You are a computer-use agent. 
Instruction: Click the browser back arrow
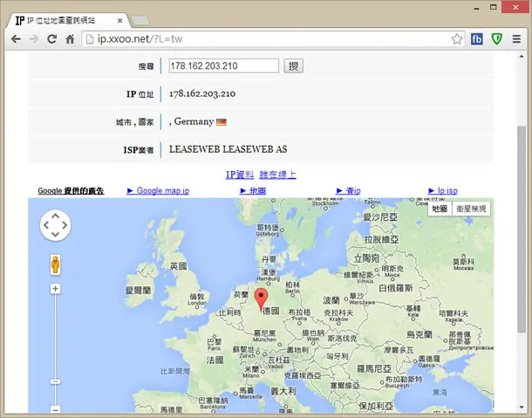[x=16, y=39]
